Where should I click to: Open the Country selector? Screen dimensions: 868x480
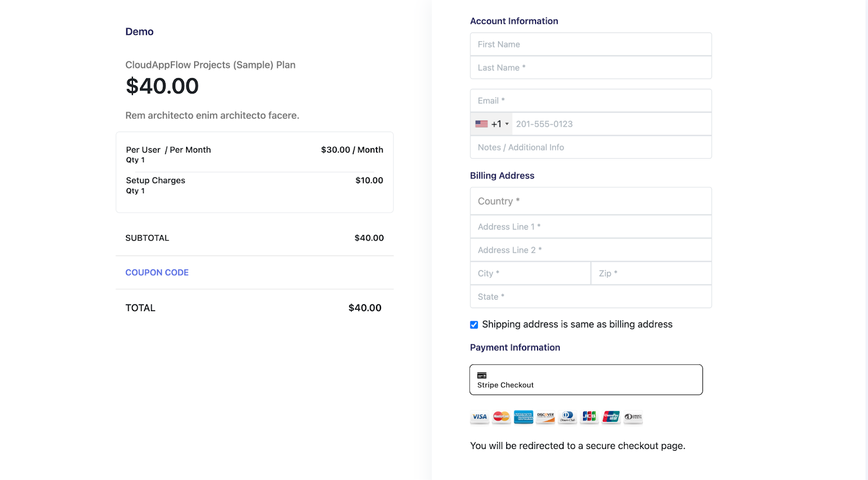pyautogui.click(x=591, y=201)
